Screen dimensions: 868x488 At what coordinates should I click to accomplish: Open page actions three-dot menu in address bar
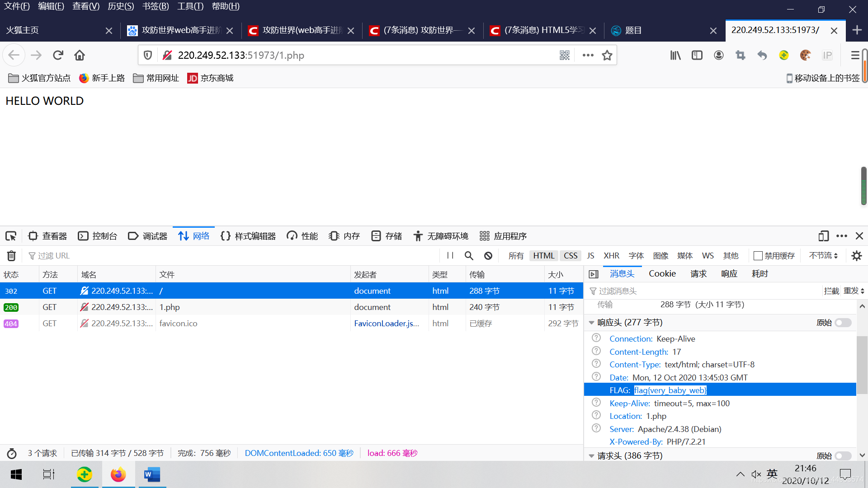click(x=588, y=55)
